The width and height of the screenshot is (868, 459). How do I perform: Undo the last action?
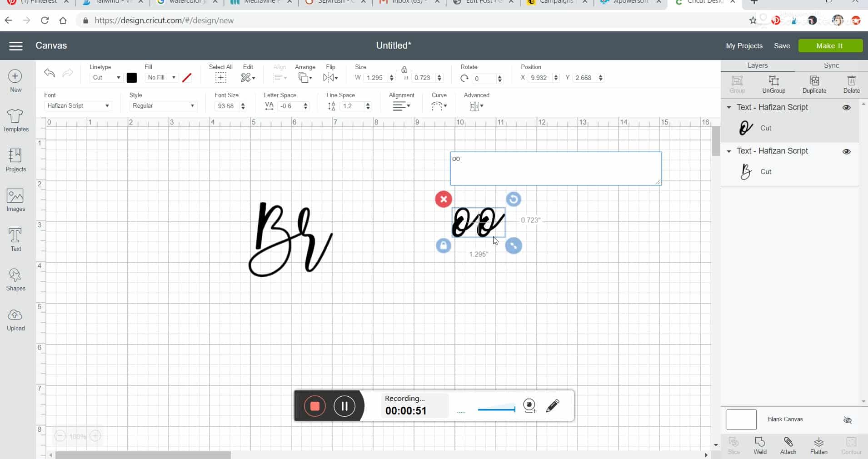click(x=50, y=73)
